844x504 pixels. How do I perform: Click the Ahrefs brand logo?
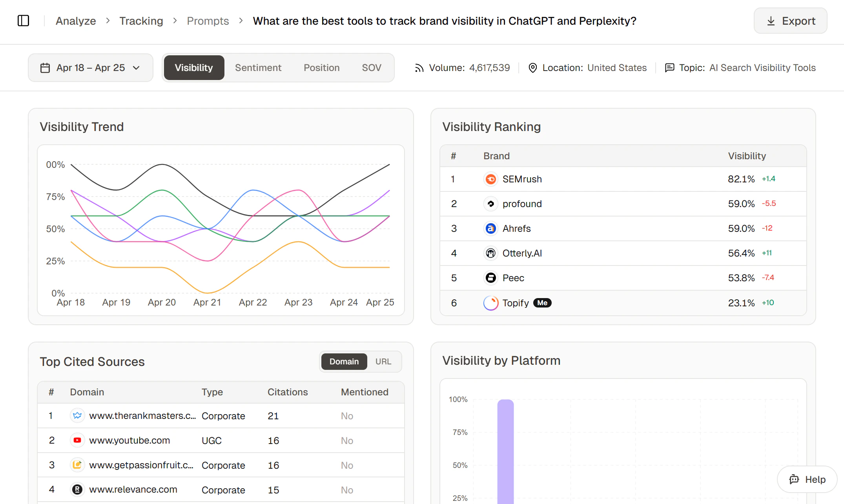490,229
